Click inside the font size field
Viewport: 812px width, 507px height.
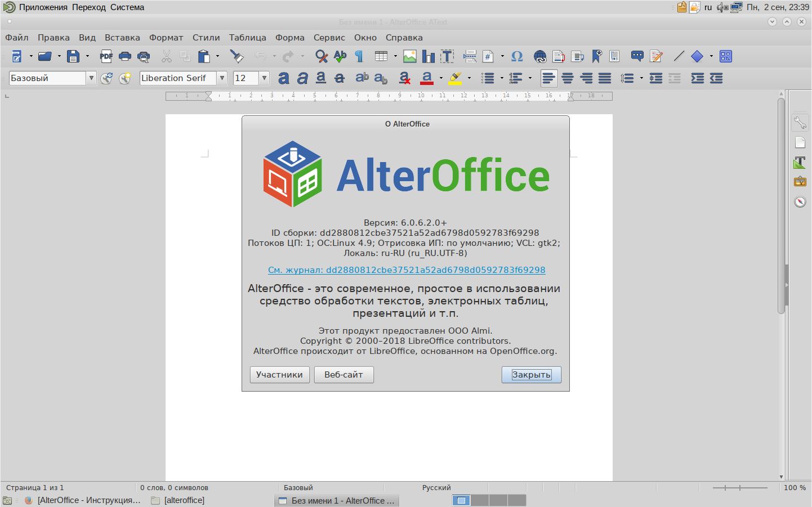pyautogui.click(x=246, y=78)
